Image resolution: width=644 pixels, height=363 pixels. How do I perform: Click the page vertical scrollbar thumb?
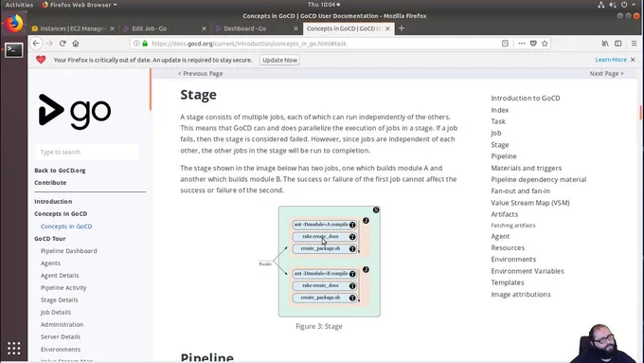tap(641, 113)
